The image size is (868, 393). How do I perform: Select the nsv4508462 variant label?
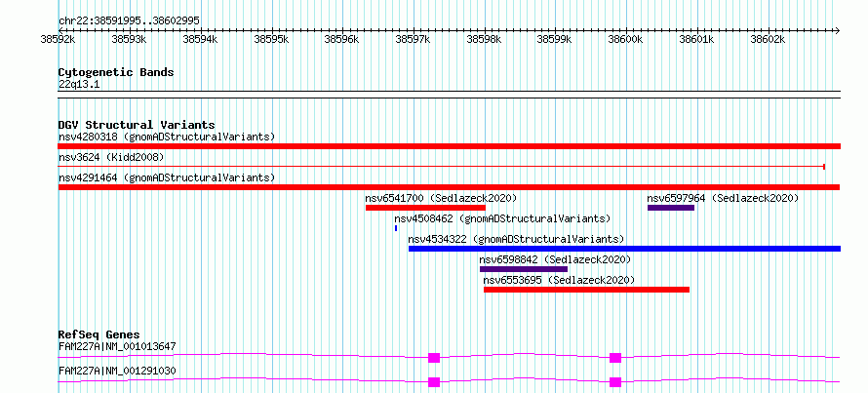point(502,218)
